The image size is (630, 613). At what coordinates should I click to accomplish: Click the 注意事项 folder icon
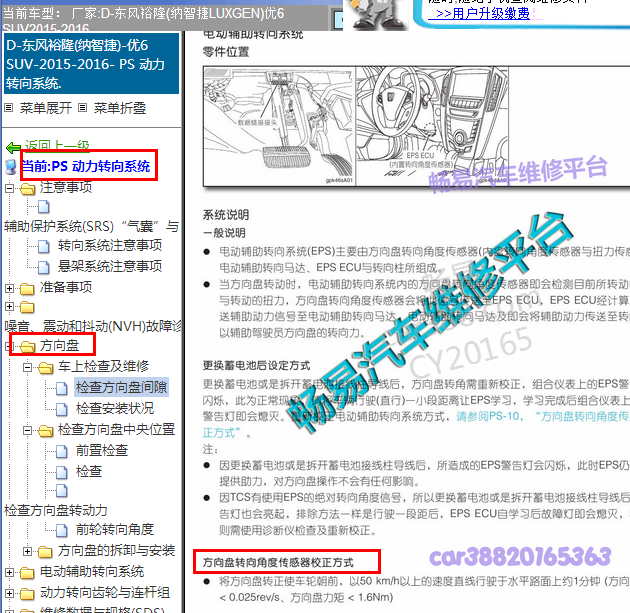[27, 188]
